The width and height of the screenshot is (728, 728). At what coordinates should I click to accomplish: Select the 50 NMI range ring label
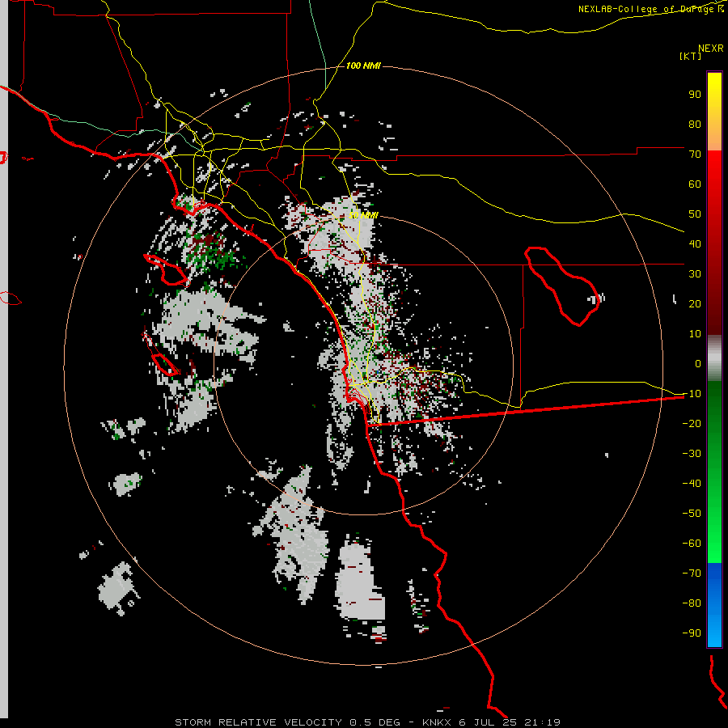(x=363, y=215)
